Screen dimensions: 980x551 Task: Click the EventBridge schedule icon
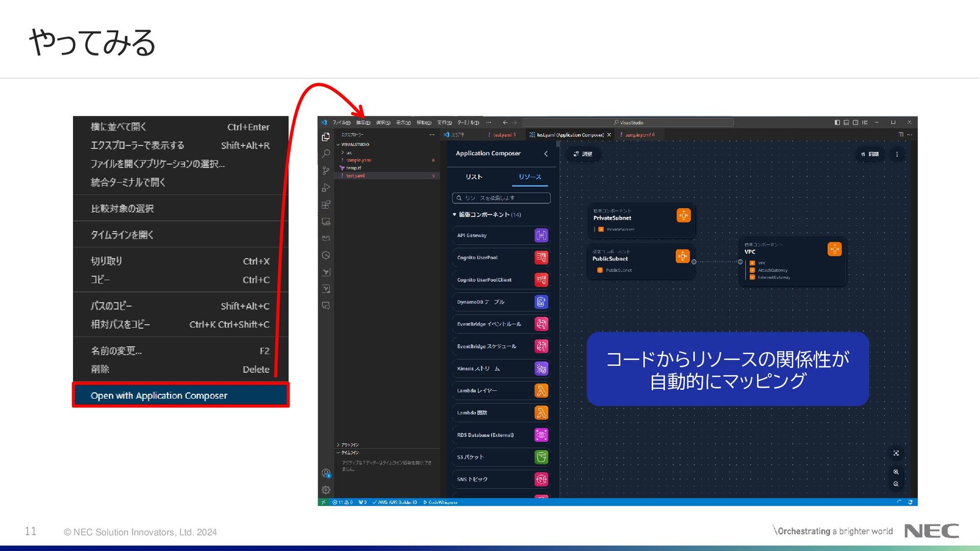pos(541,346)
